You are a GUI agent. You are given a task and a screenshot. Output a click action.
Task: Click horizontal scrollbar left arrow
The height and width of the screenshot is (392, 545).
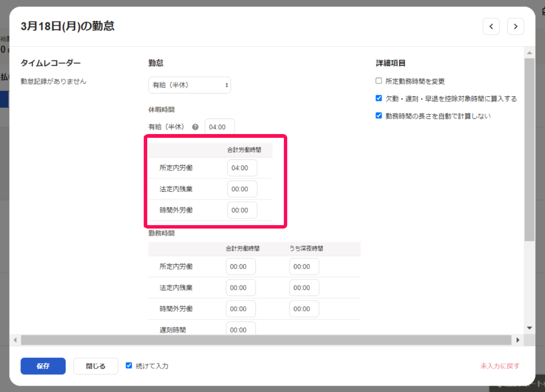(15, 340)
